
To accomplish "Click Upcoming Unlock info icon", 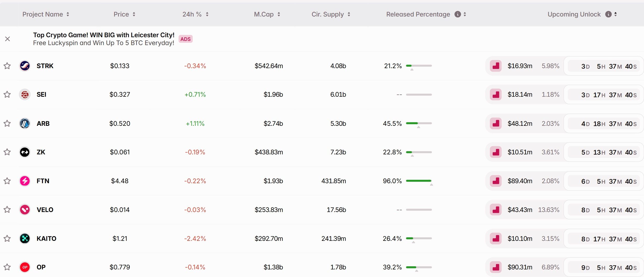I will pyautogui.click(x=608, y=14).
